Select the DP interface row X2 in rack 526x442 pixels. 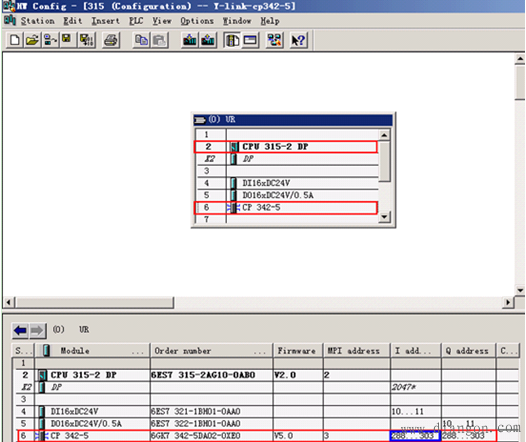click(287, 159)
